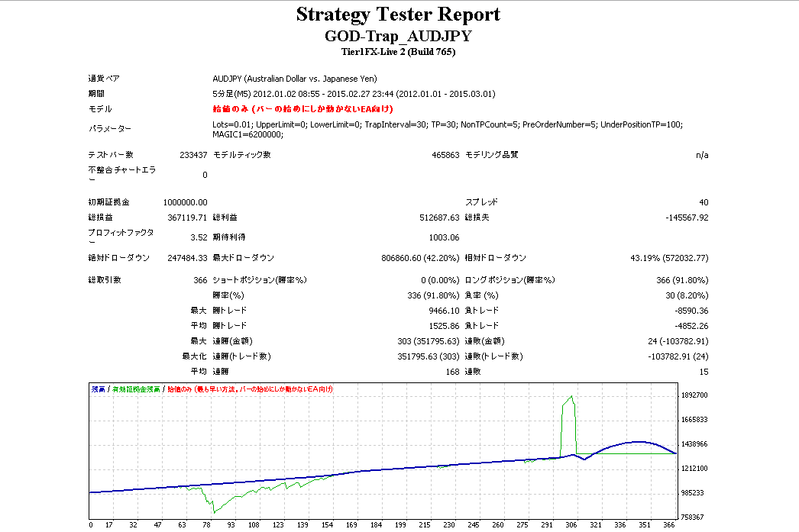Click the value '351795.63 (303)'
Screen dimensions: 799x532
(429, 356)
